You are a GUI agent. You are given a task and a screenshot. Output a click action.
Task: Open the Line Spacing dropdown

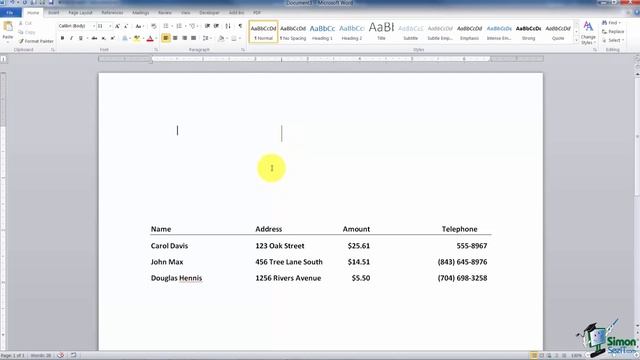pyautogui.click(x=206, y=38)
